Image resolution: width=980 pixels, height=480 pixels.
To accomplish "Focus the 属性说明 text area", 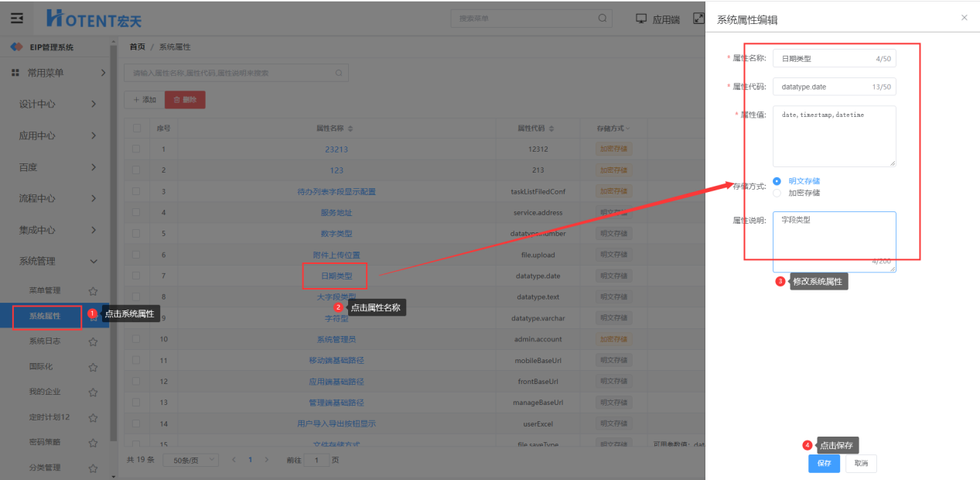I will pos(834,242).
